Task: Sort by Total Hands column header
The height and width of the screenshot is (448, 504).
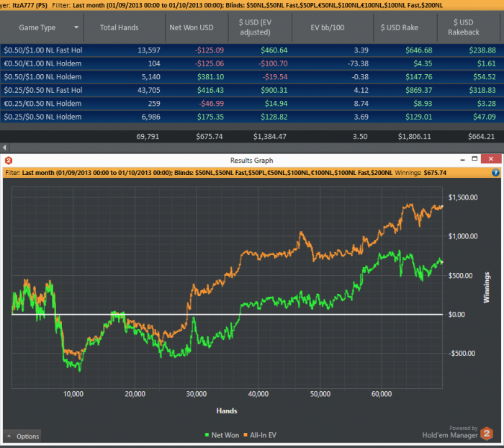Action: 119,27
